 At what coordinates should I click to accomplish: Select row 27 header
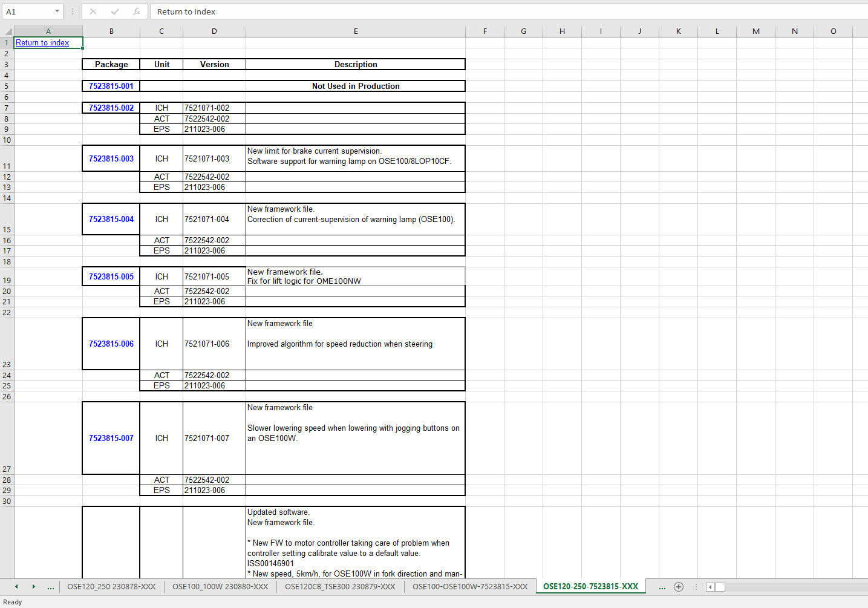[7, 439]
